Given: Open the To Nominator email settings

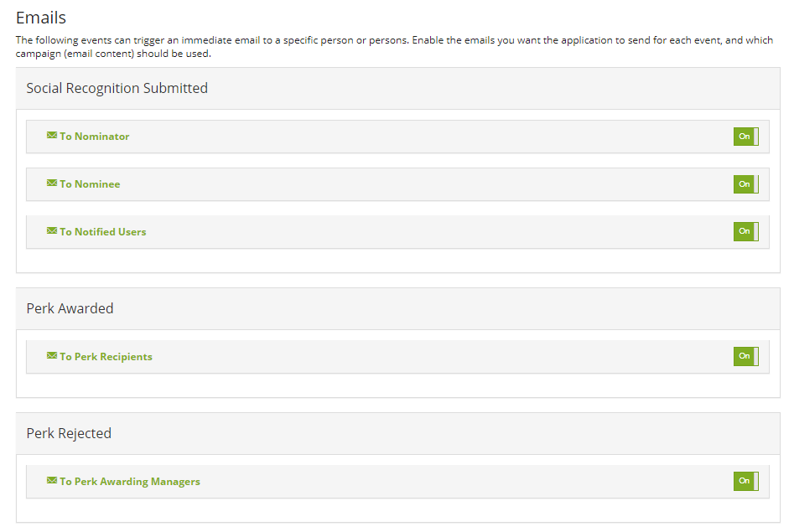Looking at the screenshot, I should click(x=95, y=136).
